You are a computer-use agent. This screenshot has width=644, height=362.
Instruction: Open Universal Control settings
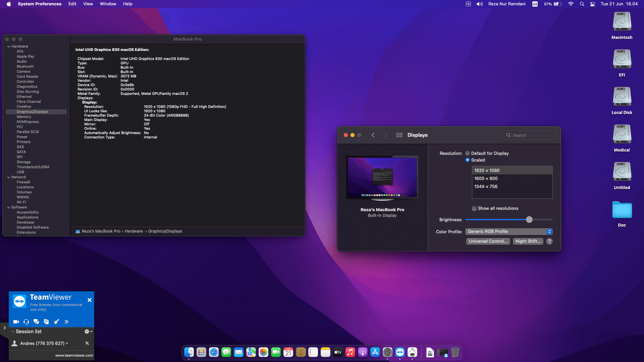coord(488,241)
